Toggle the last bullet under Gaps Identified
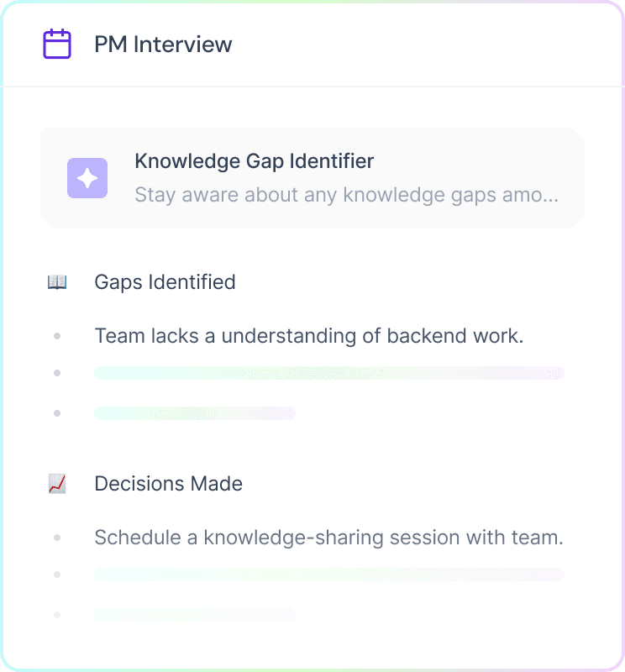The height and width of the screenshot is (672, 625). coord(57,413)
